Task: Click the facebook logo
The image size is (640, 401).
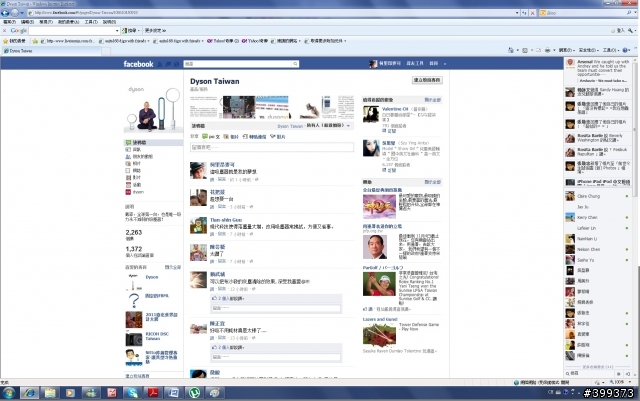Action: tap(138, 64)
